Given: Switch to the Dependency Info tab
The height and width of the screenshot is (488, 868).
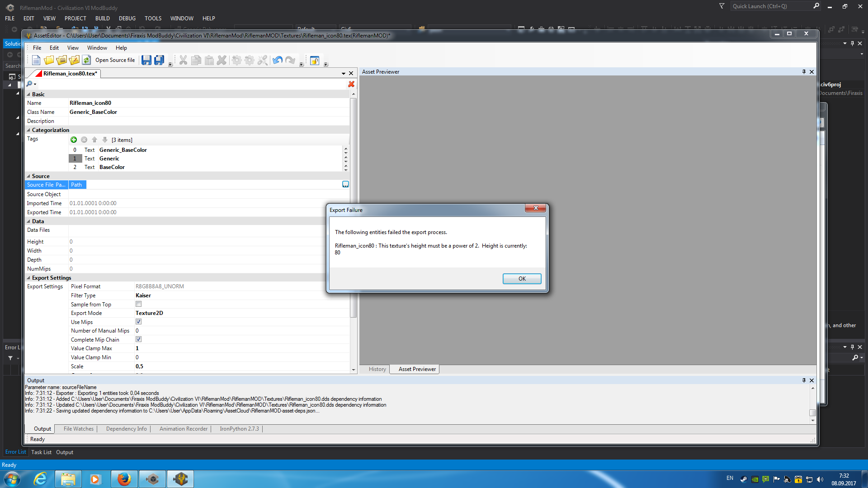Looking at the screenshot, I should [x=127, y=429].
